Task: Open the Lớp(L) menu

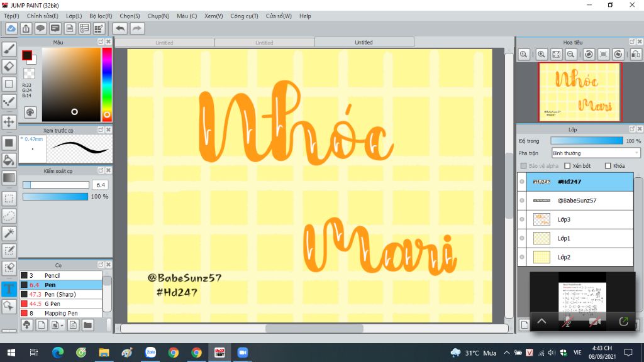Action: pyautogui.click(x=74, y=16)
